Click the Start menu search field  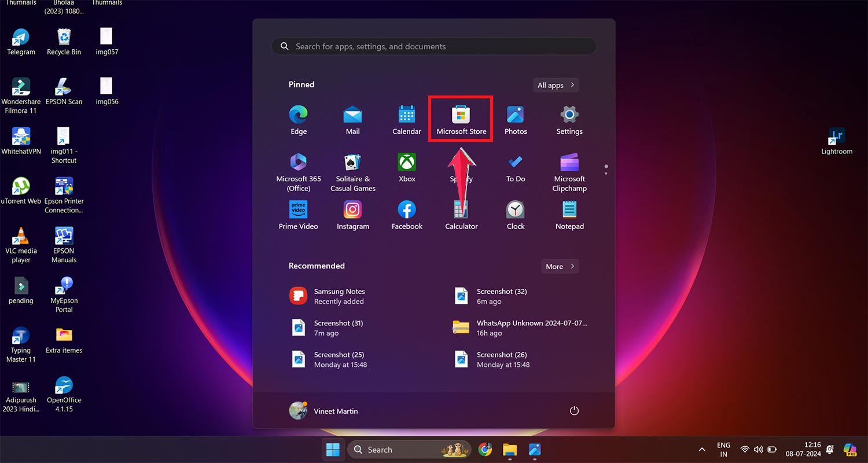(433, 46)
